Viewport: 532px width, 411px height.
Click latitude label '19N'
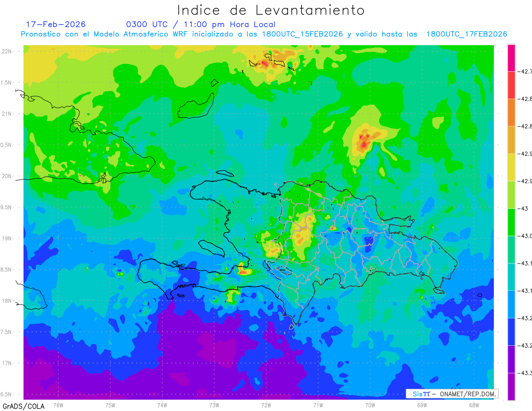[x=7, y=239]
